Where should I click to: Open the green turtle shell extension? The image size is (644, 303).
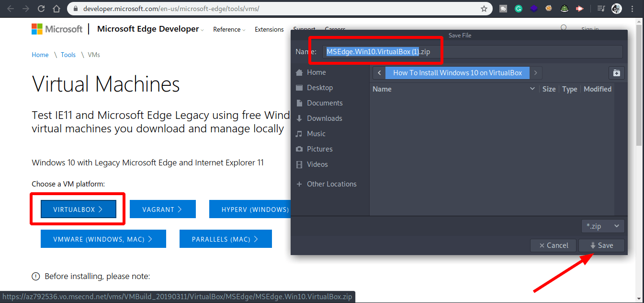tap(565, 9)
